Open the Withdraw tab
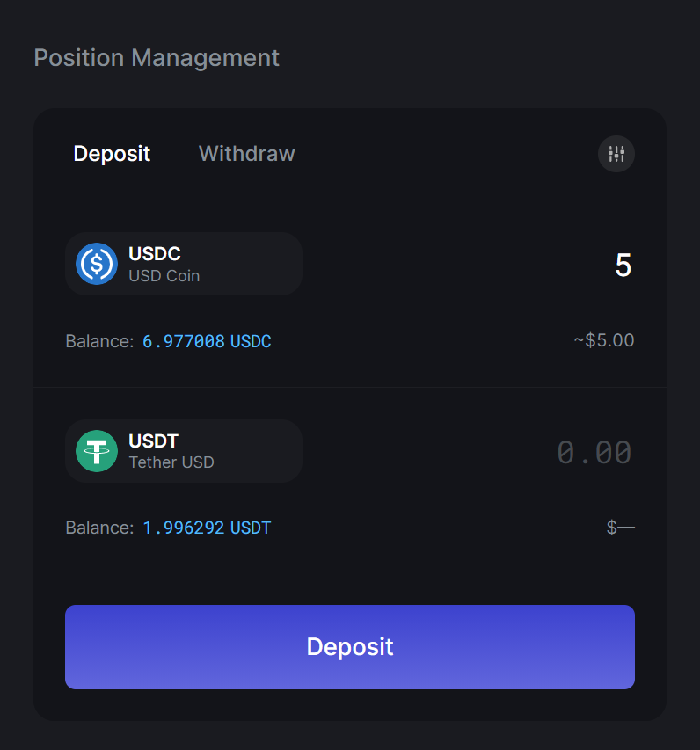 tap(246, 154)
